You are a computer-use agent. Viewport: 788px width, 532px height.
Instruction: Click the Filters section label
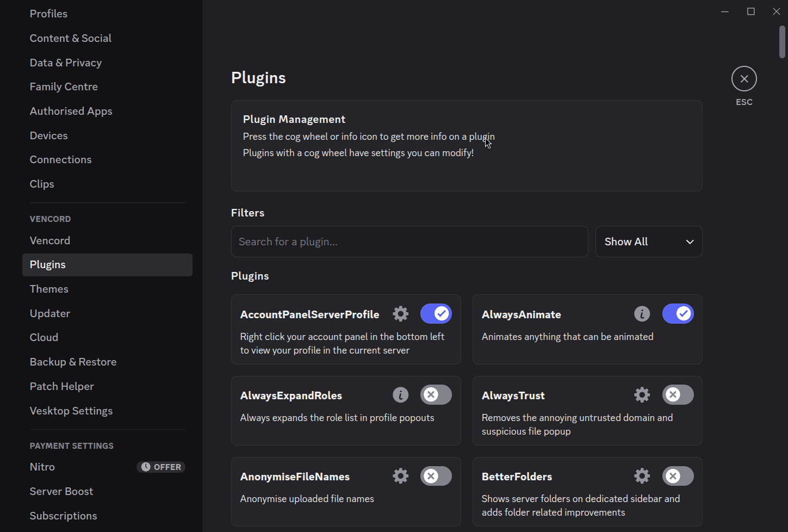click(x=248, y=213)
